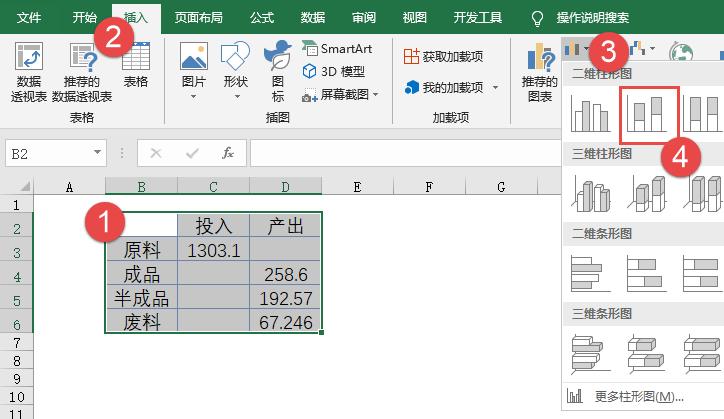The width and height of the screenshot is (724, 419).
Task: Choose the 2D 100% stacked bar chart
Action: [x=702, y=273]
